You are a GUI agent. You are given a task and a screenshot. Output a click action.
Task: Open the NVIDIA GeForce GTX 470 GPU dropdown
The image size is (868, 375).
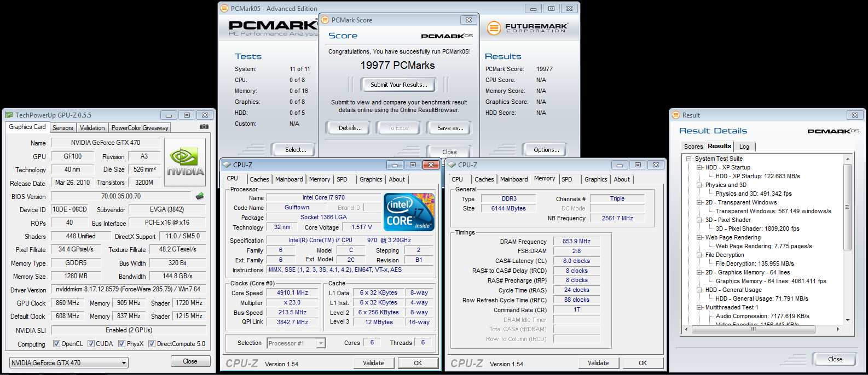pyautogui.click(x=69, y=362)
